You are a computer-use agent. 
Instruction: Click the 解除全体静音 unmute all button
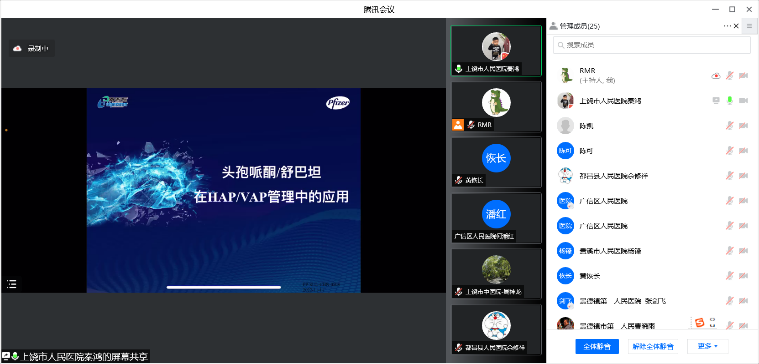[653, 347]
